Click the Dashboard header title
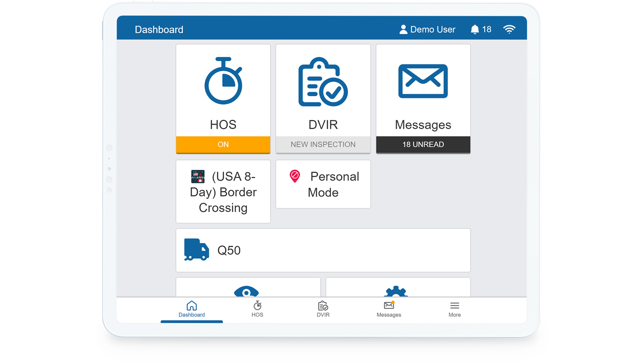The width and height of the screenshot is (644, 362). pos(159,29)
